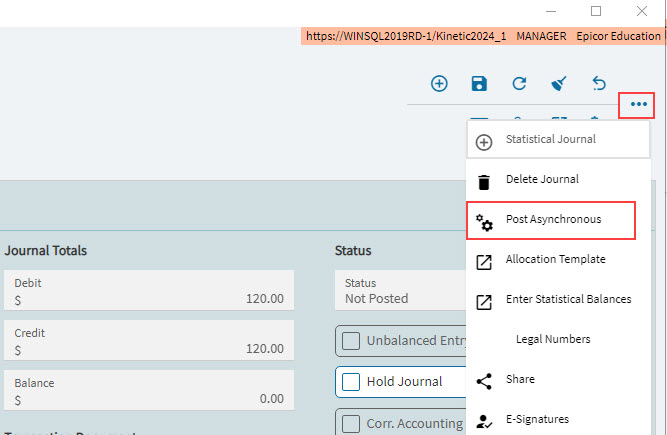Image resolution: width=667 pixels, height=435 pixels.
Task: Toggle the Corr. Accounting checkbox
Action: pos(351,424)
